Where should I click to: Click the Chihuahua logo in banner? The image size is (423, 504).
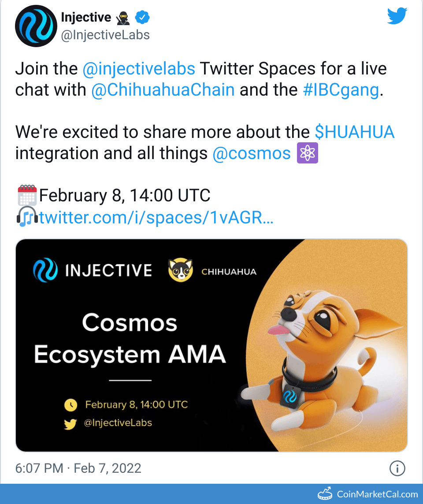181,271
